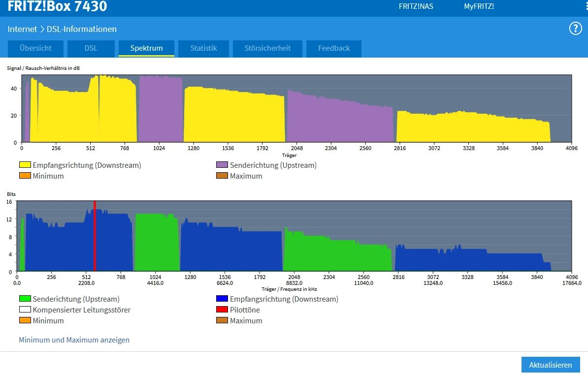Click the green Senderichtung (Upstream) legend swatch
This screenshot has width=588, height=374.
tap(25, 299)
